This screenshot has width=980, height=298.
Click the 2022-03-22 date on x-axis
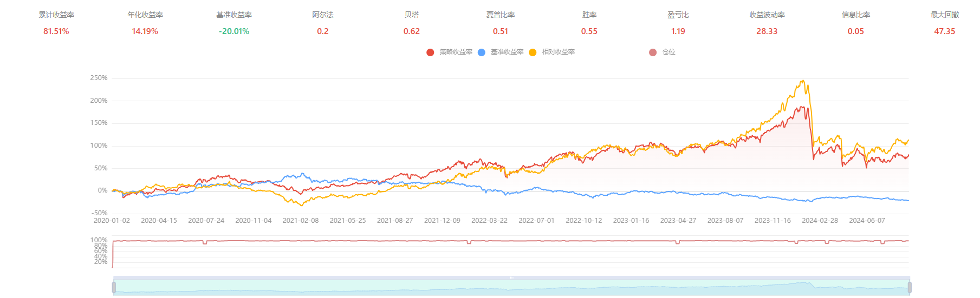[x=489, y=221]
